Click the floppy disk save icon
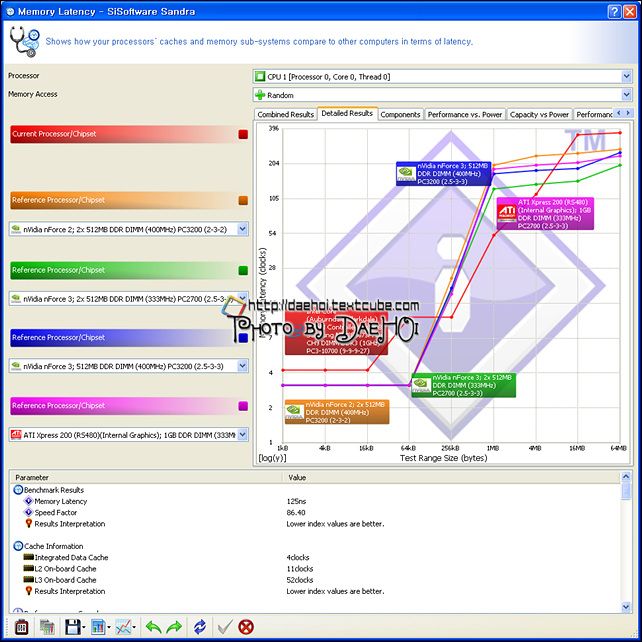Screen dimensions: 642x642 [x=73, y=627]
